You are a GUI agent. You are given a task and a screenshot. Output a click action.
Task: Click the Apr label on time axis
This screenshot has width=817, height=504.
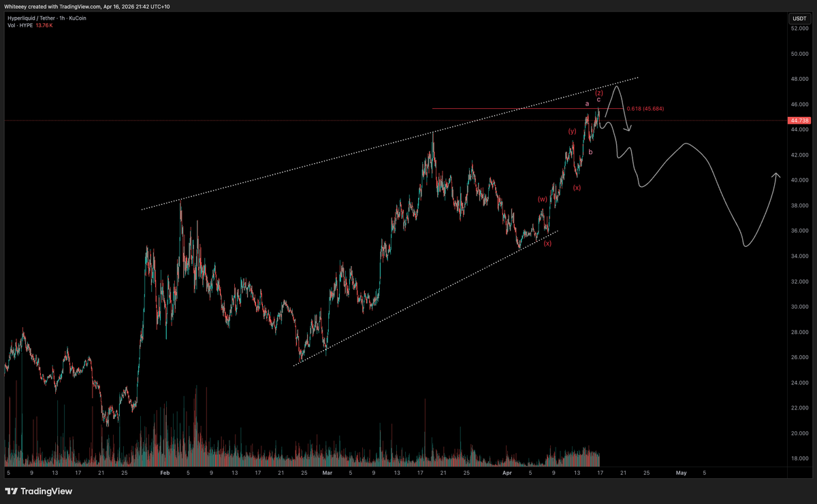[507, 471]
